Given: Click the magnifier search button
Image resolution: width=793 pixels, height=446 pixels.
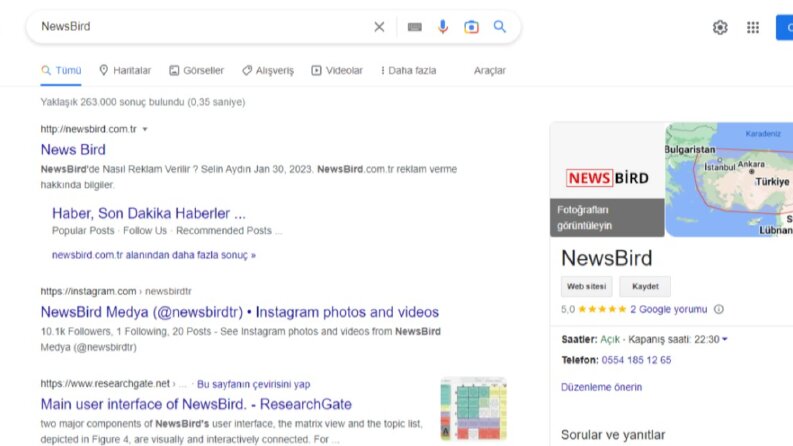Looking at the screenshot, I should coord(500,26).
